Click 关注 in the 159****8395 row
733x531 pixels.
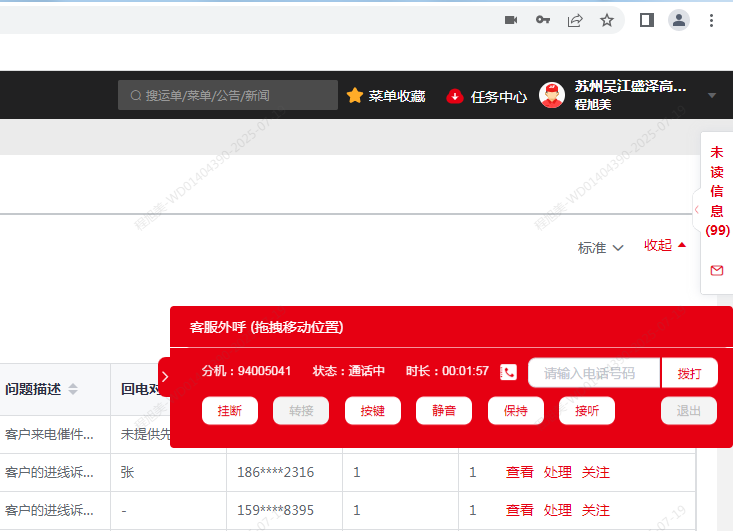[x=596, y=510]
